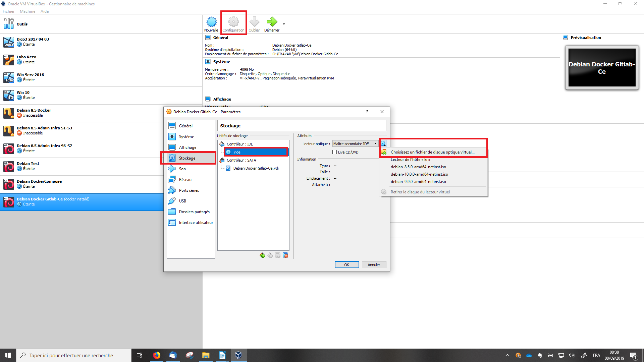Click the Annuler button
Image resolution: width=644 pixels, height=362 pixels.
(x=374, y=265)
